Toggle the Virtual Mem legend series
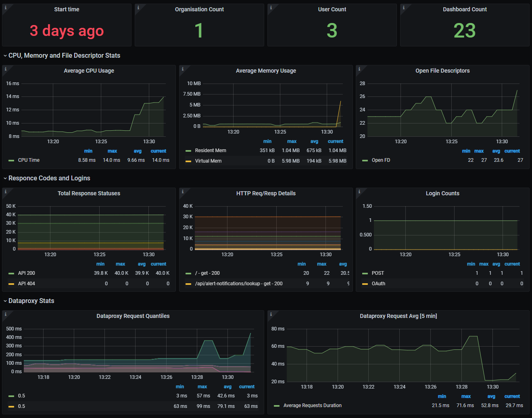Image resolution: width=532 pixels, height=418 pixels. coord(208,161)
